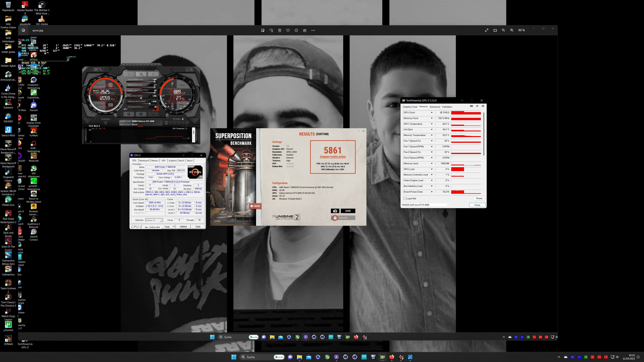
Task: Click the share icon in Photos toolbar
Action: 305,30
